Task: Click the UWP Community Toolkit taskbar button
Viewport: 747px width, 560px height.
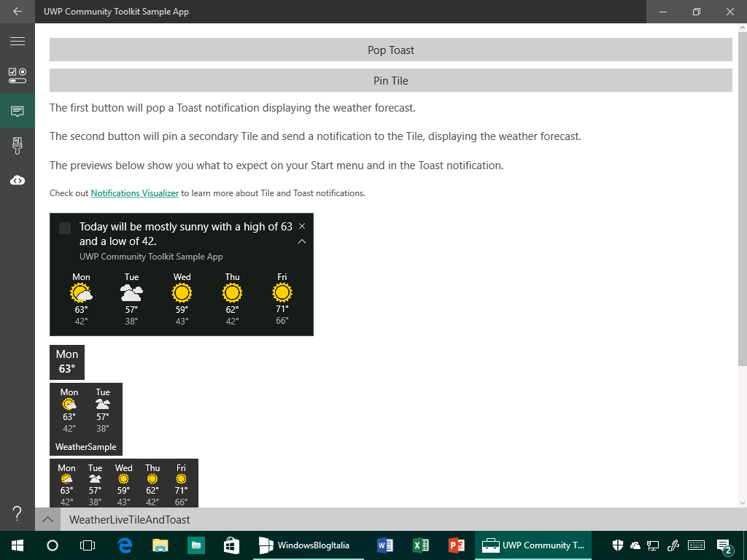Action: 533,545
